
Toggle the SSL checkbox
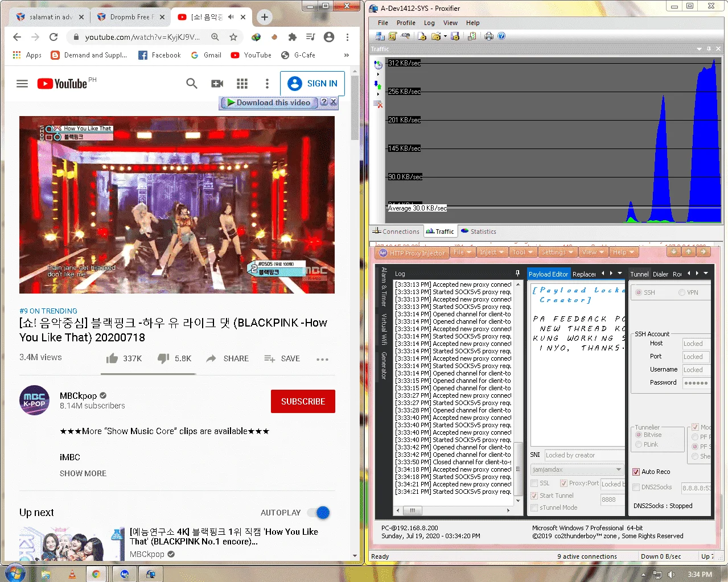pos(534,483)
